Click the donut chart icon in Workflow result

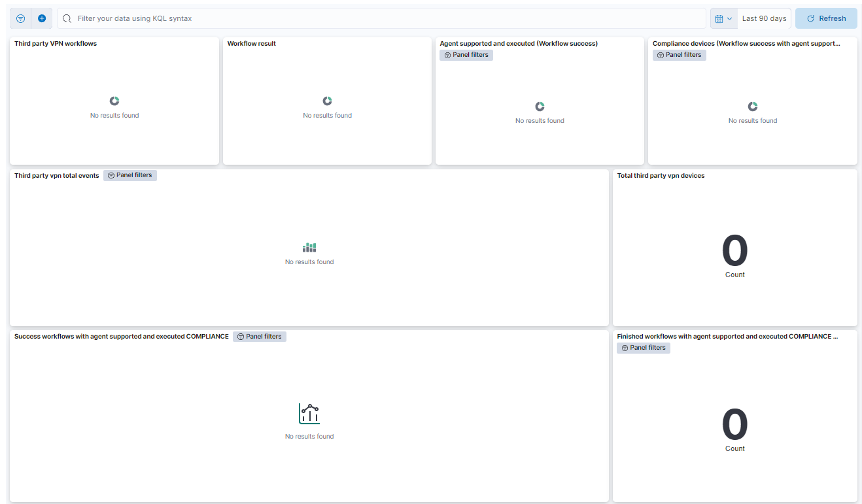[x=327, y=101]
